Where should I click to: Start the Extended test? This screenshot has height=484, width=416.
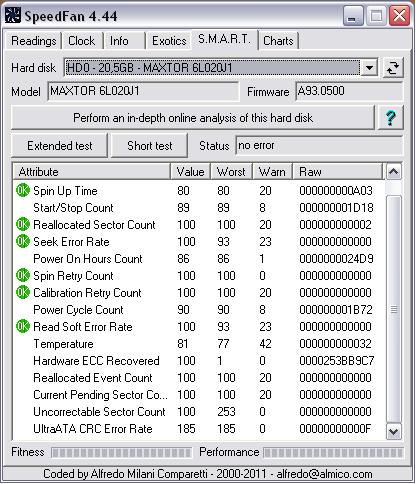[x=60, y=146]
